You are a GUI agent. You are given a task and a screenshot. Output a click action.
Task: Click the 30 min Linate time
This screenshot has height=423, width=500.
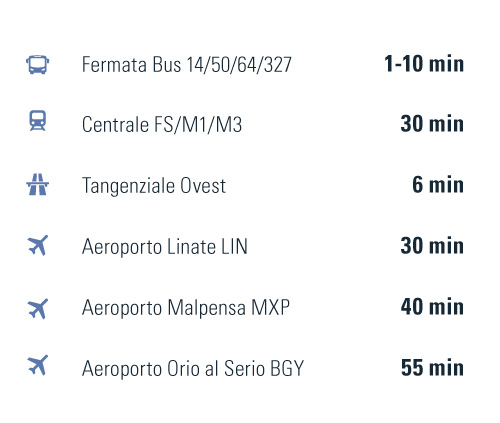(x=432, y=246)
